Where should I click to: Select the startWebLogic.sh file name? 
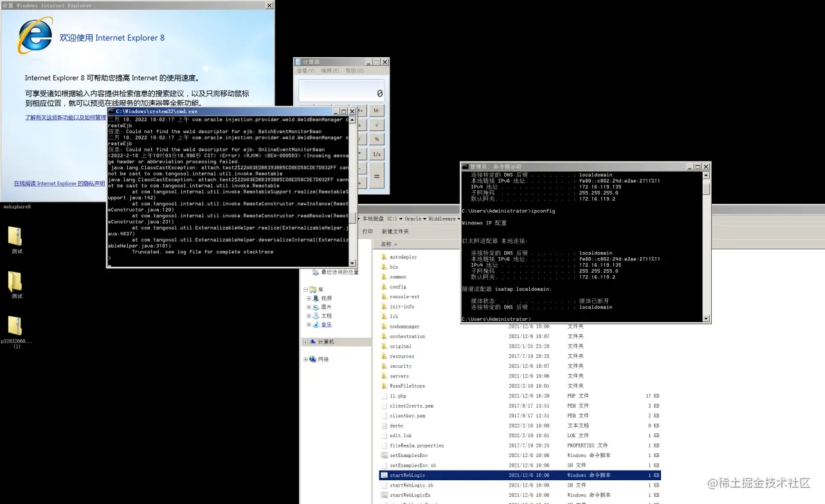[412, 485]
